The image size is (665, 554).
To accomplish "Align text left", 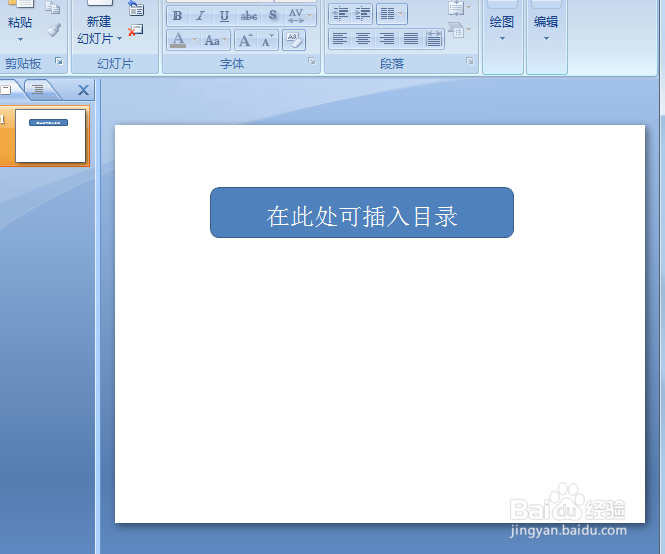I will tap(340, 39).
